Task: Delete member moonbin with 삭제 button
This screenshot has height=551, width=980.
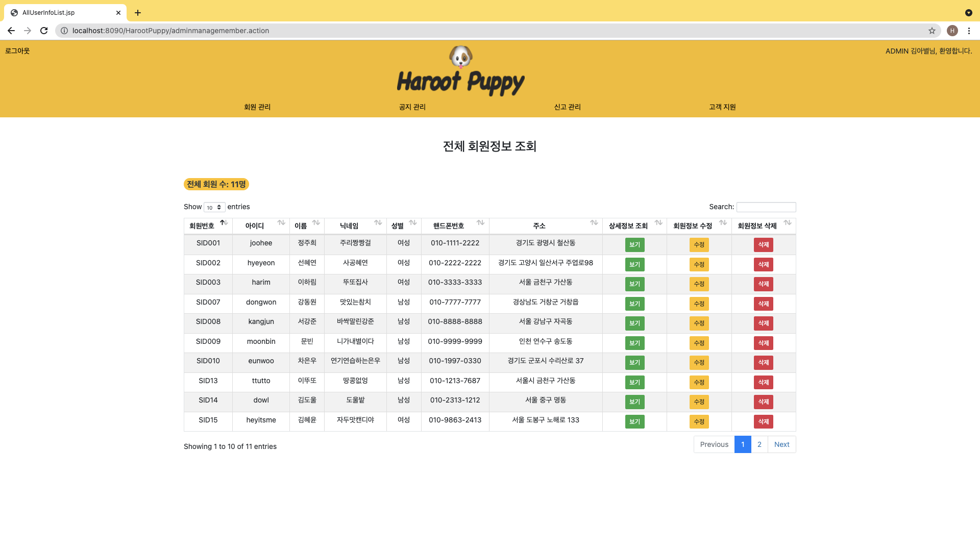Action: coord(763,343)
